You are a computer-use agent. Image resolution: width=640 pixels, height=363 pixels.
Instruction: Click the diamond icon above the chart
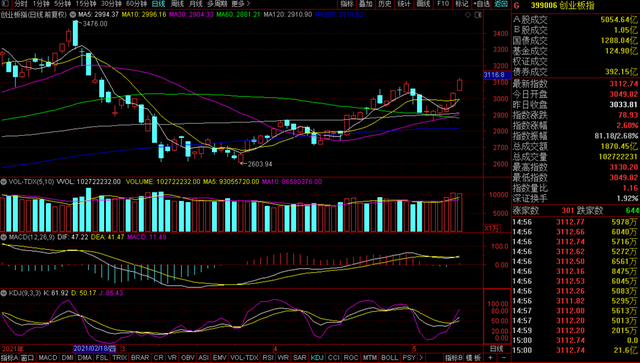pos(468,15)
